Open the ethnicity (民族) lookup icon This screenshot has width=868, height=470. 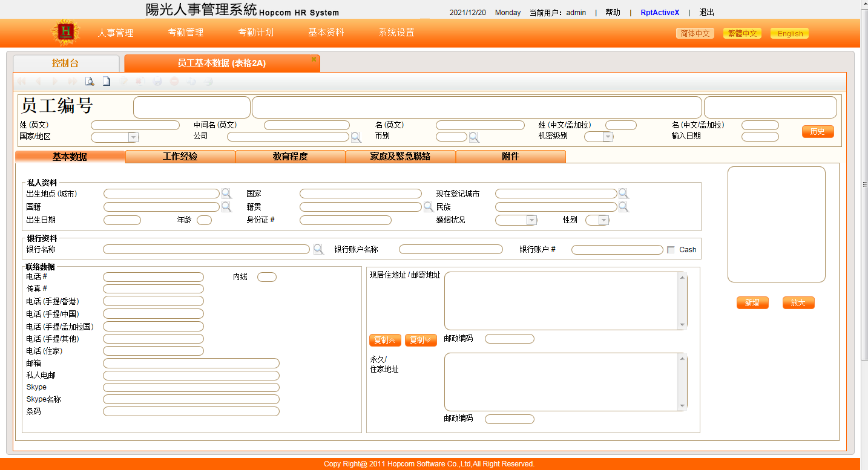(x=623, y=207)
